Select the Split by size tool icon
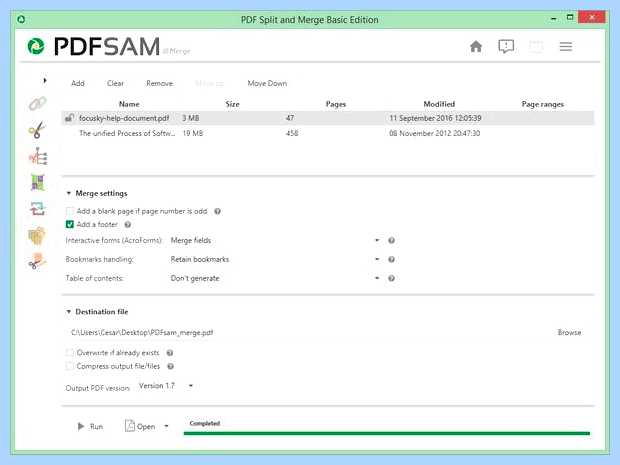 (x=38, y=261)
